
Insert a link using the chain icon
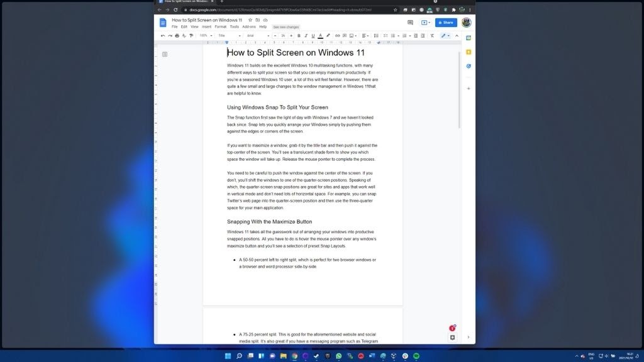tap(337, 36)
